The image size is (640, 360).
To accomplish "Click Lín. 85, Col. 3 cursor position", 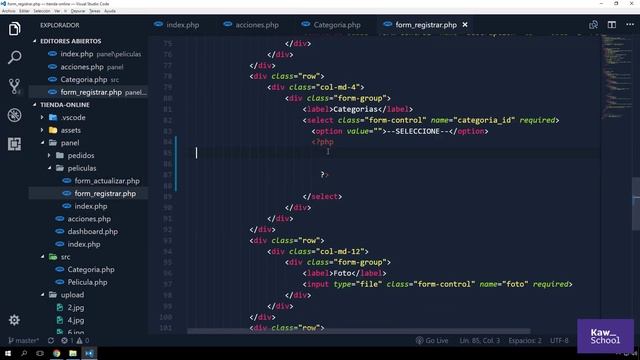I will [479, 340].
